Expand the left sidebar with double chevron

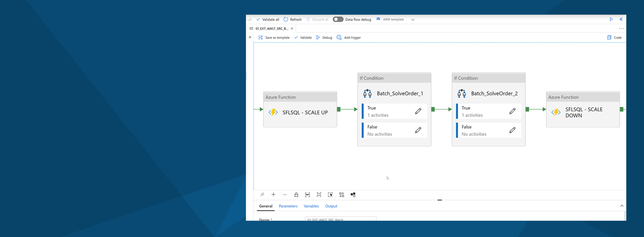click(250, 37)
